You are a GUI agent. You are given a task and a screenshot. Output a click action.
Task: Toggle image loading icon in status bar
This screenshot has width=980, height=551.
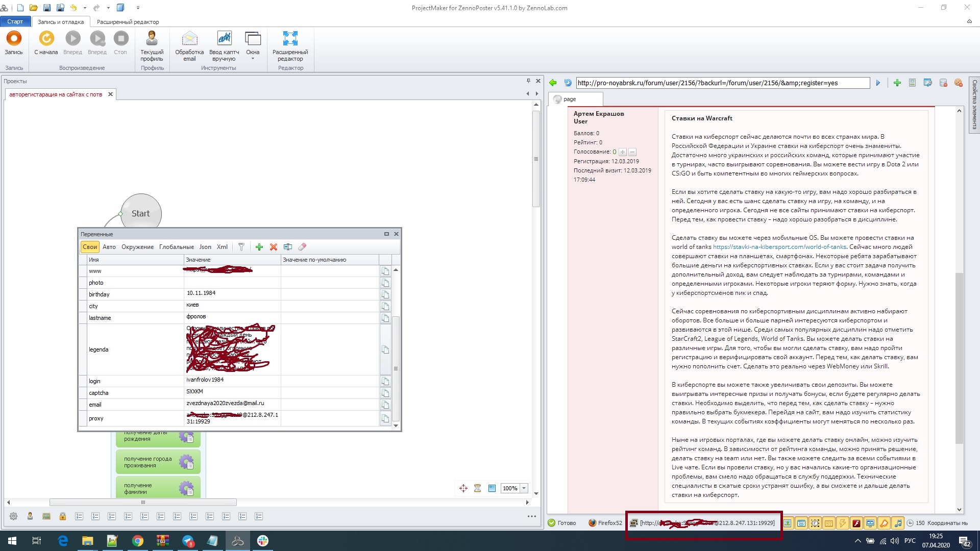click(788, 523)
